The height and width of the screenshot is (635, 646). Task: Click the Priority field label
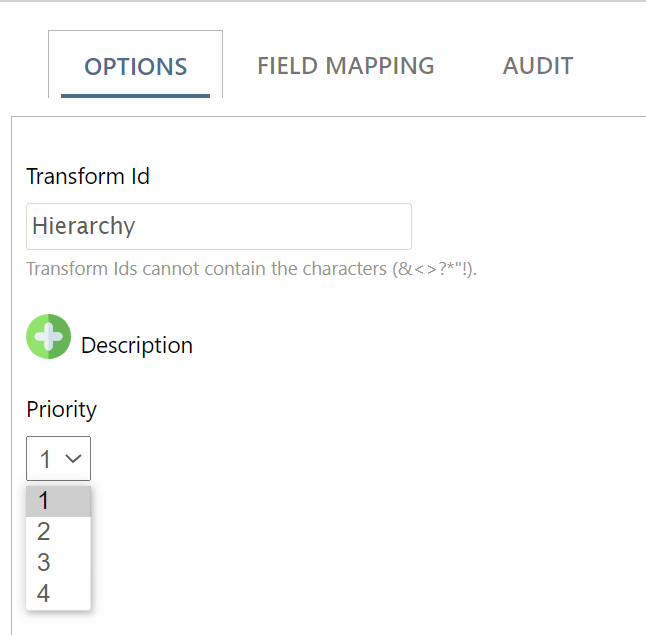coord(61,410)
